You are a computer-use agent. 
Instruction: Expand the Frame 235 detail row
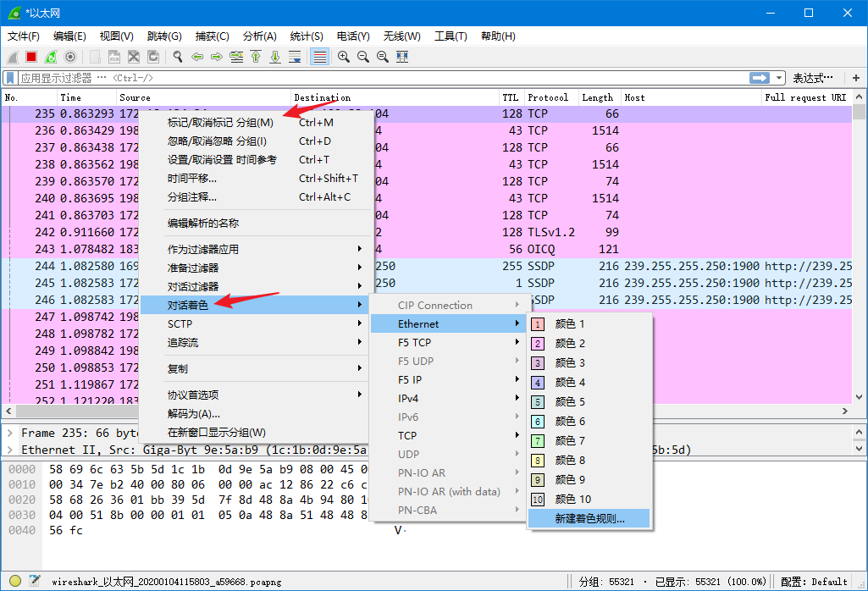coord(10,434)
